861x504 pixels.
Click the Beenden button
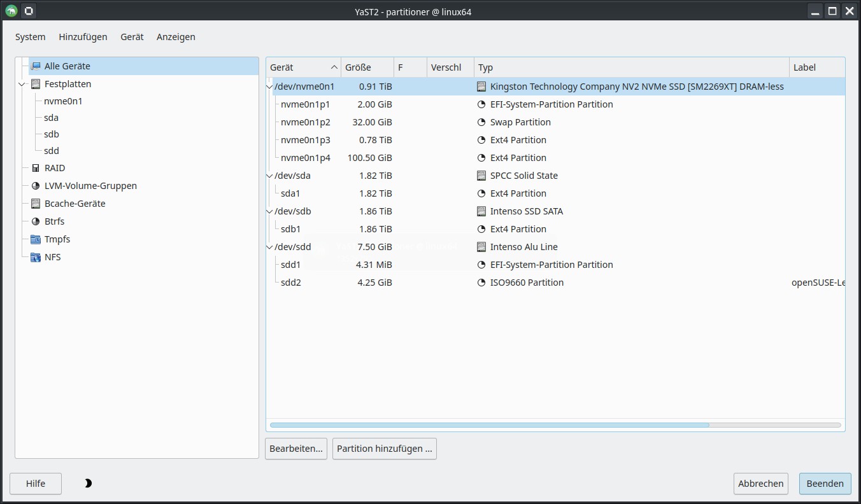pyautogui.click(x=825, y=484)
